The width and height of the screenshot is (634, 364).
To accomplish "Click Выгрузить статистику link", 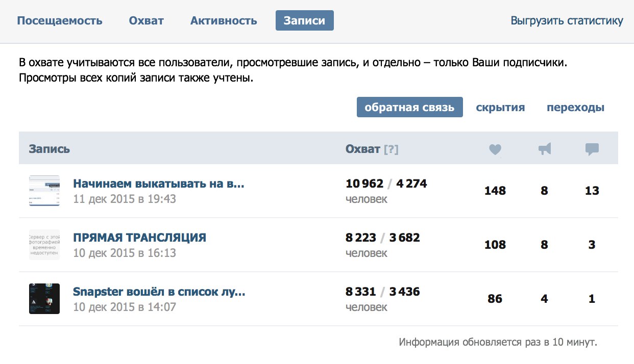I will point(567,21).
